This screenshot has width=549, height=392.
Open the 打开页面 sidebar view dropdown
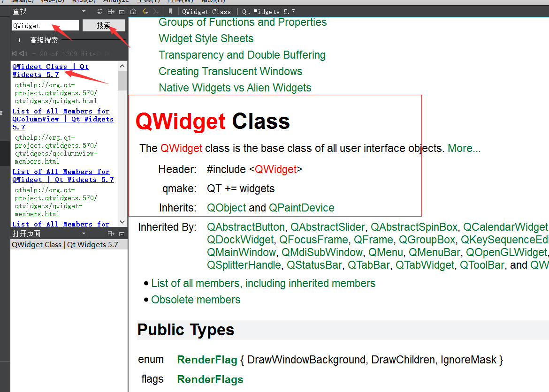tap(84, 234)
